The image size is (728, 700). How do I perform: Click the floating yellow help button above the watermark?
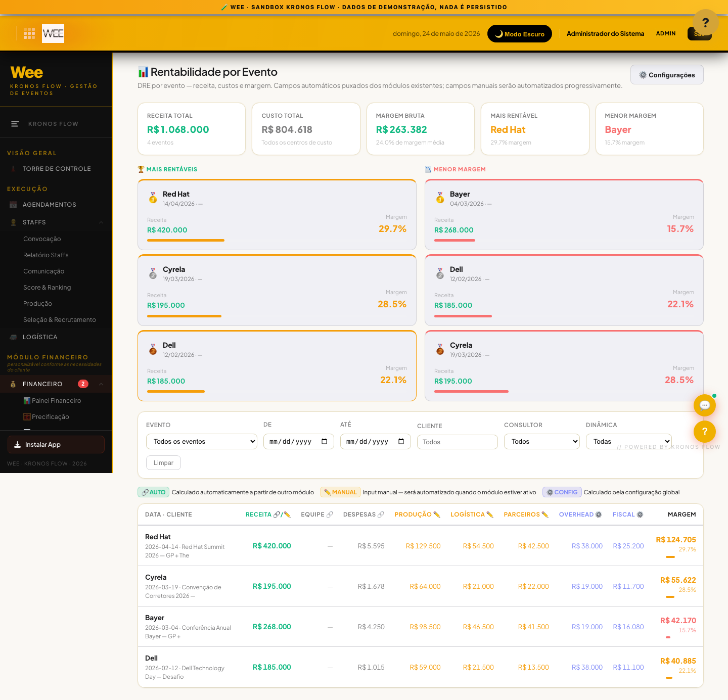[x=705, y=432]
